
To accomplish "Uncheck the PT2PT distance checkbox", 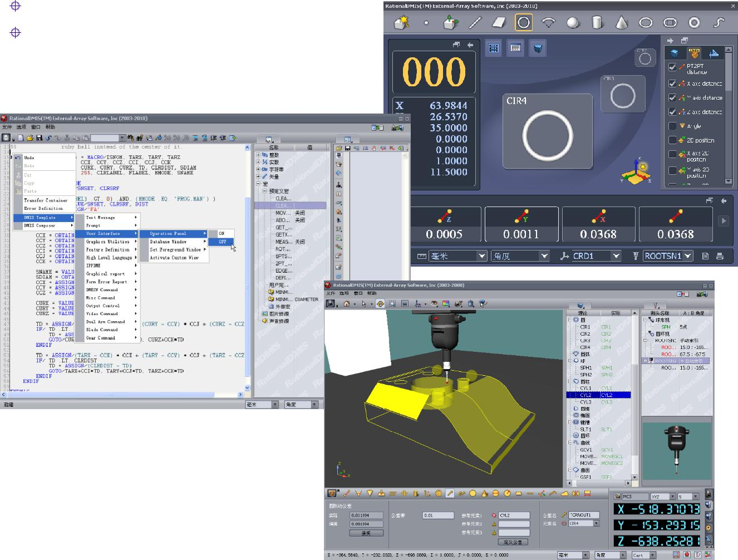I will point(672,67).
